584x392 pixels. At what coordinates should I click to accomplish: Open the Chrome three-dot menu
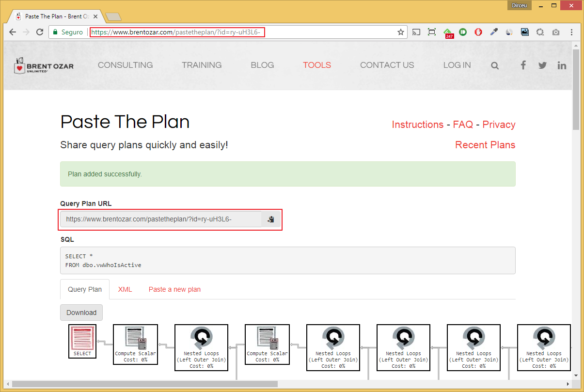coord(572,32)
